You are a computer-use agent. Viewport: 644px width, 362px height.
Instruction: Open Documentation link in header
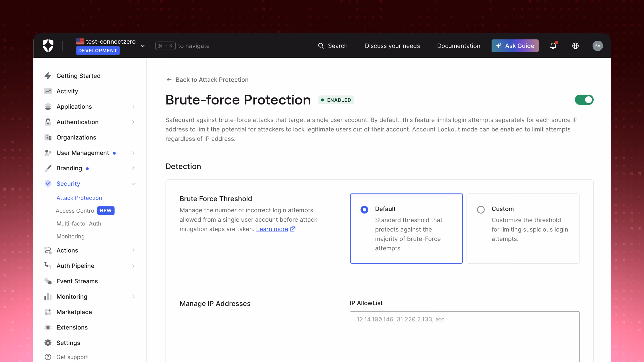(x=458, y=46)
